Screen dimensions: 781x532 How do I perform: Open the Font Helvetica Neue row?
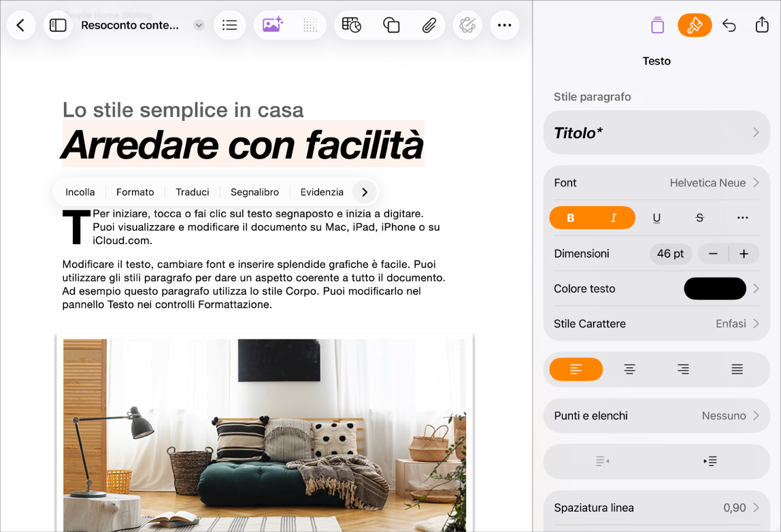click(657, 183)
